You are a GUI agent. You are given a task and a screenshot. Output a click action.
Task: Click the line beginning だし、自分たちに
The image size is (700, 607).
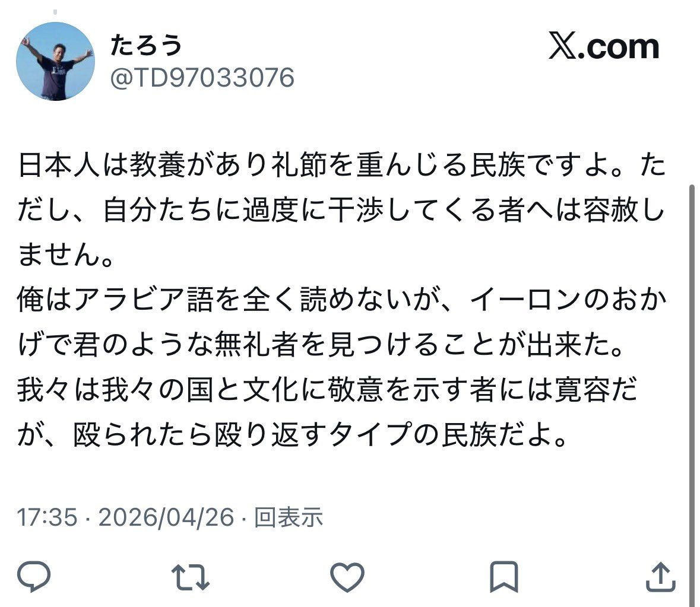[x=343, y=210]
